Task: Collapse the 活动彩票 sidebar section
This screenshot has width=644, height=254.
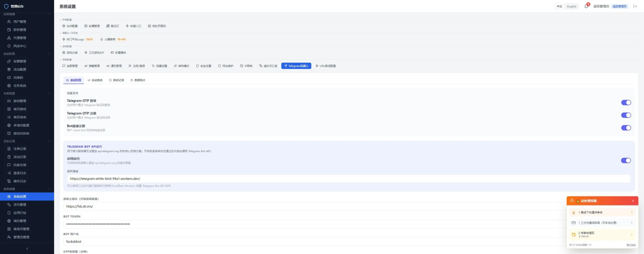Action: 49,54
